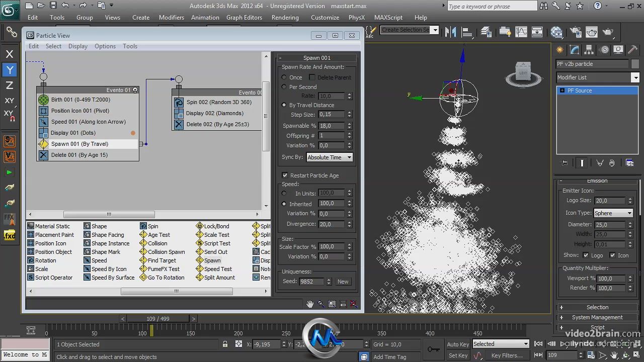Click the Create tab icon in command panel
This screenshot has height=362, width=644.
[560, 50]
